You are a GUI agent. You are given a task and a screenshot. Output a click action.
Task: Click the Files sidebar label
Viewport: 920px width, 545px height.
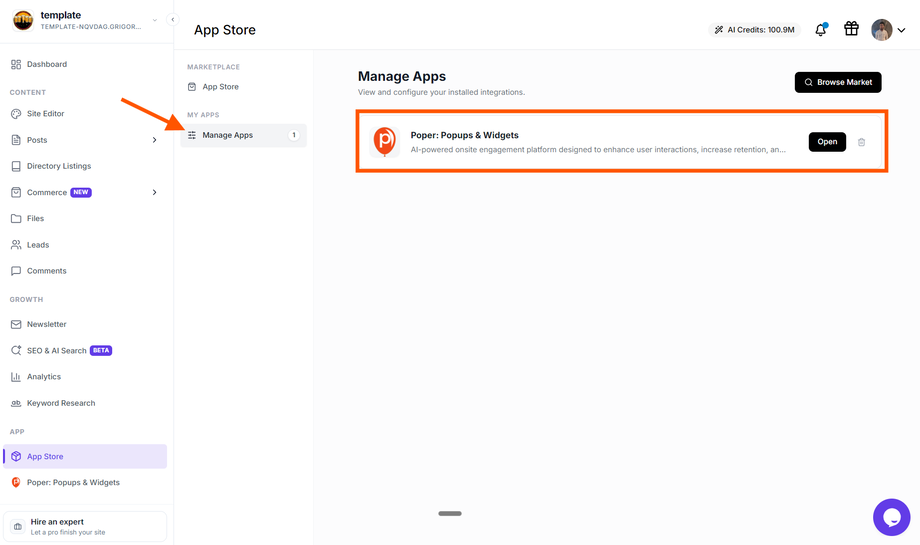pos(35,218)
